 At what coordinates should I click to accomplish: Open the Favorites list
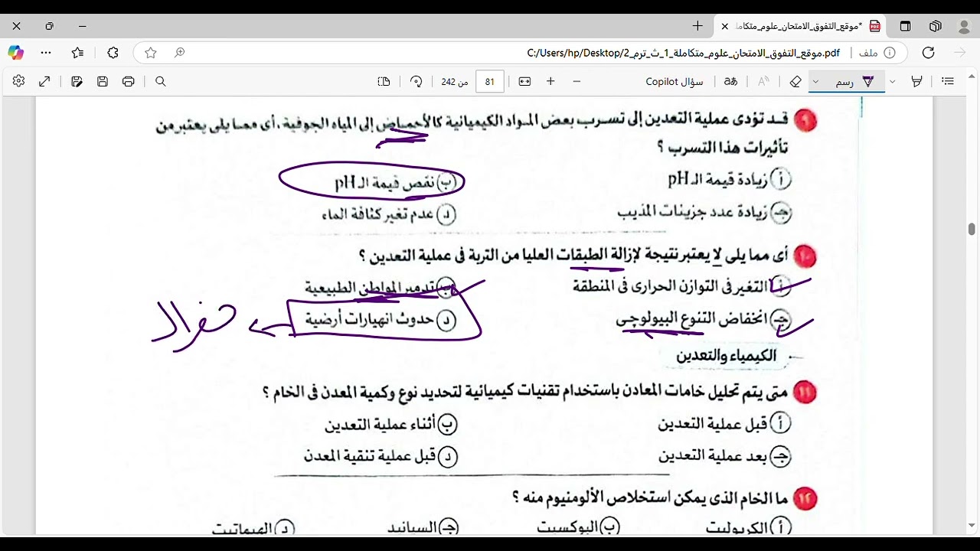click(x=78, y=53)
